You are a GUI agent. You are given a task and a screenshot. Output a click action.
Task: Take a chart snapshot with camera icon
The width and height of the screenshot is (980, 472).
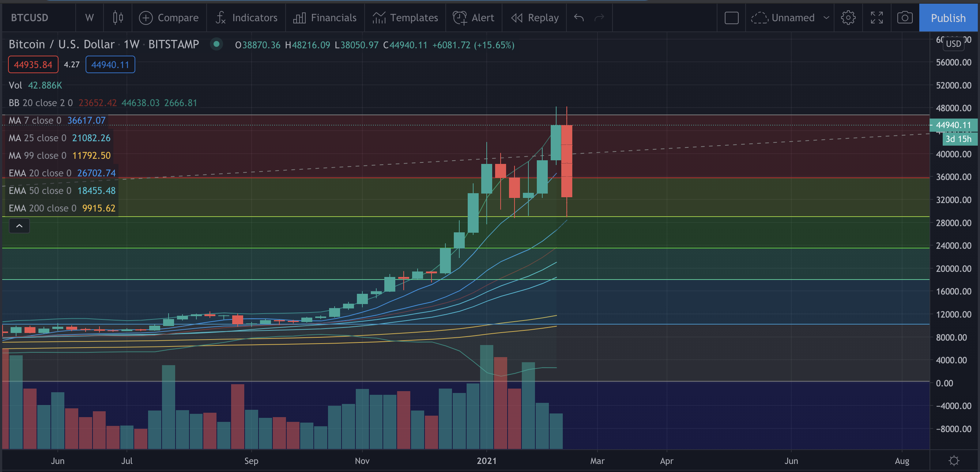(905, 18)
